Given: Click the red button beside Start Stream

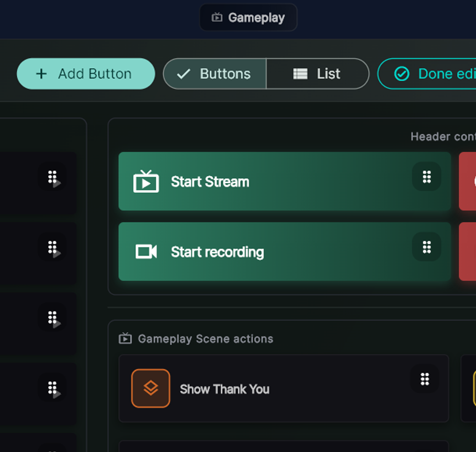Looking at the screenshot, I should [x=469, y=181].
